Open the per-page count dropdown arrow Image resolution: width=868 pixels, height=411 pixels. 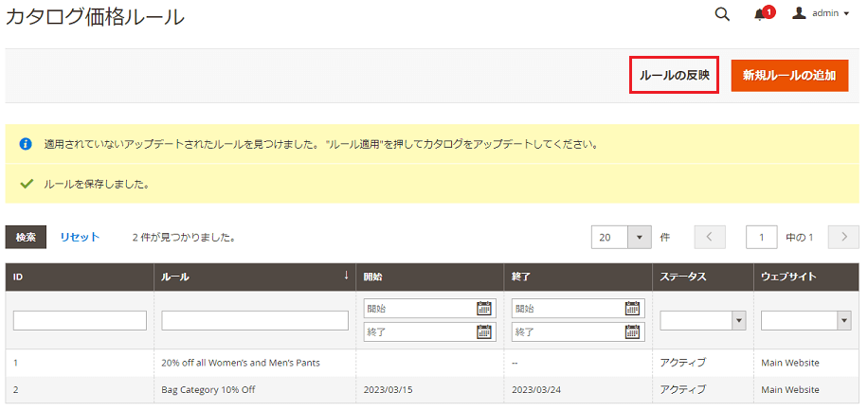pyautogui.click(x=641, y=237)
